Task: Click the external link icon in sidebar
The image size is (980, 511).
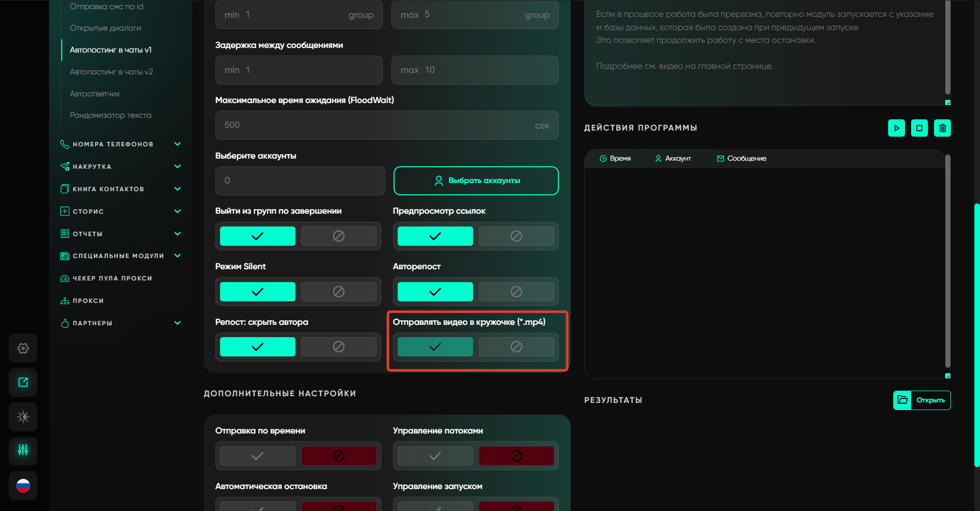Action: coord(23,382)
